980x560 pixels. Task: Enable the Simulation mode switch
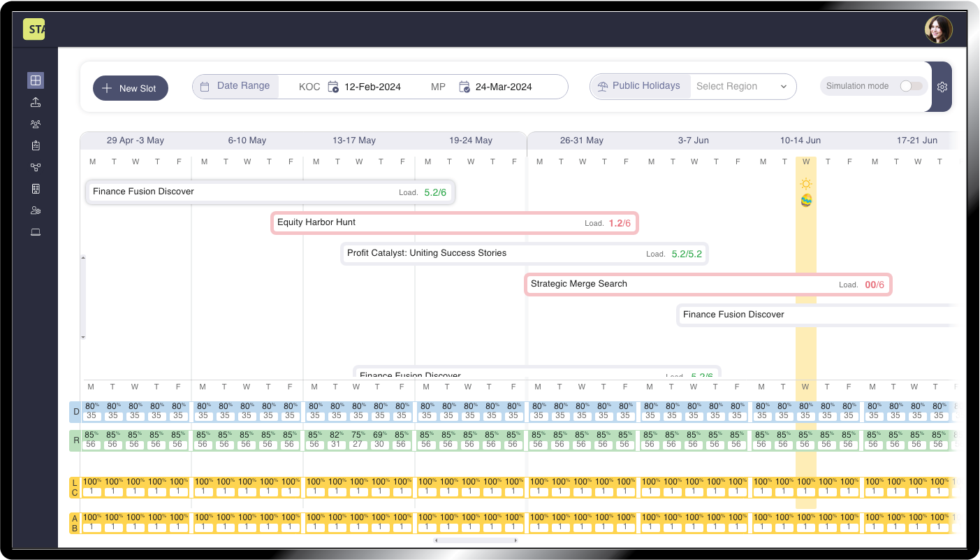pyautogui.click(x=910, y=86)
